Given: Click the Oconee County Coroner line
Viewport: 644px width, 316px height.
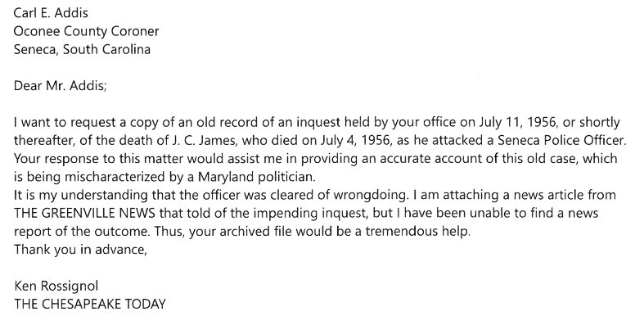Looking at the screenshot, I should (86, 31).
